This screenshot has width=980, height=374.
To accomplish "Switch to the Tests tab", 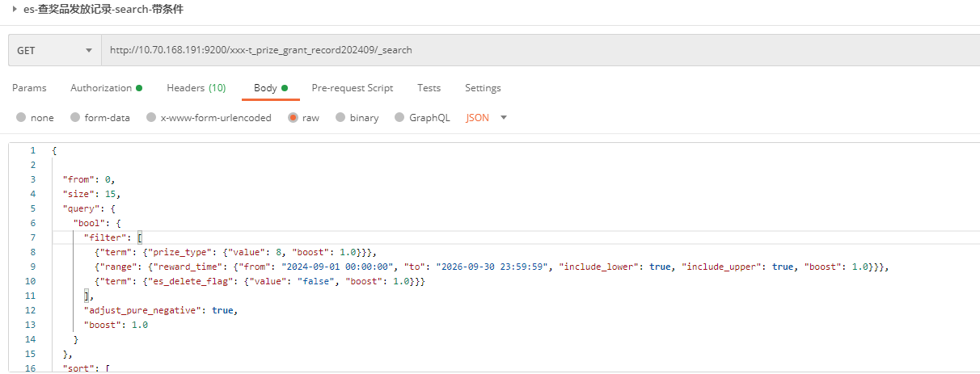I will [429, 88].
